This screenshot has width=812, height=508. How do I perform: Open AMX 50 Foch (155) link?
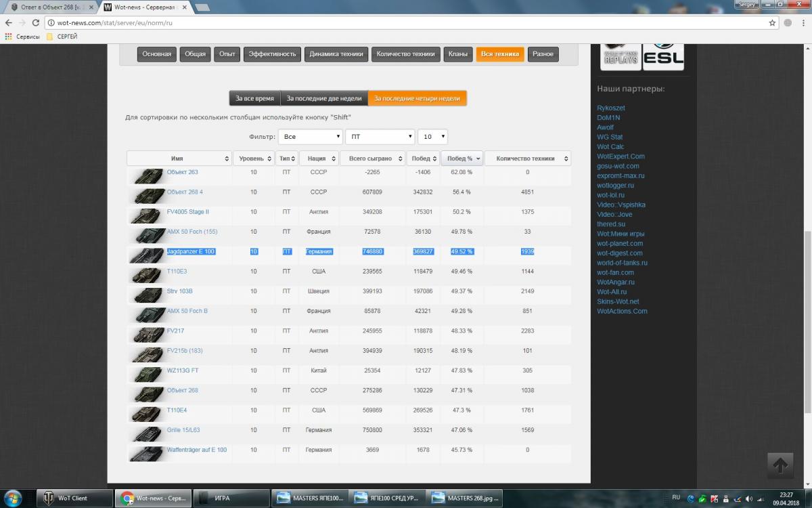(192, 232)
